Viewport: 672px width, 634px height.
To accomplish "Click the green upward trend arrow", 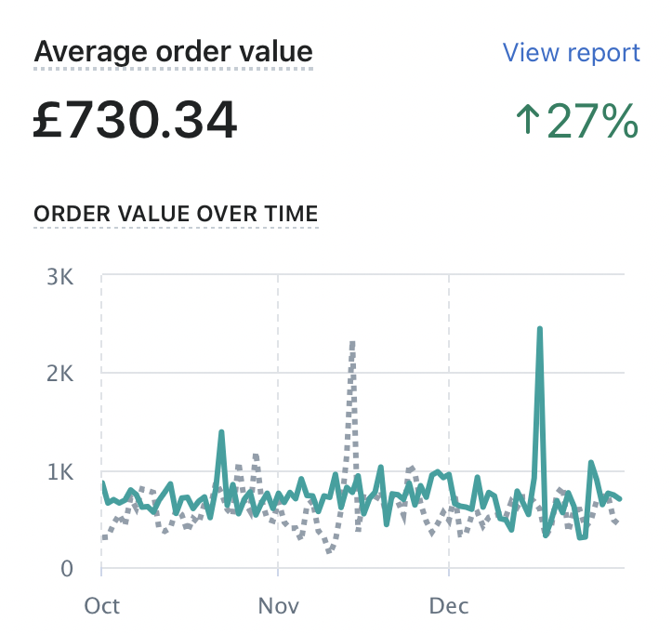I will pos(527,121).
